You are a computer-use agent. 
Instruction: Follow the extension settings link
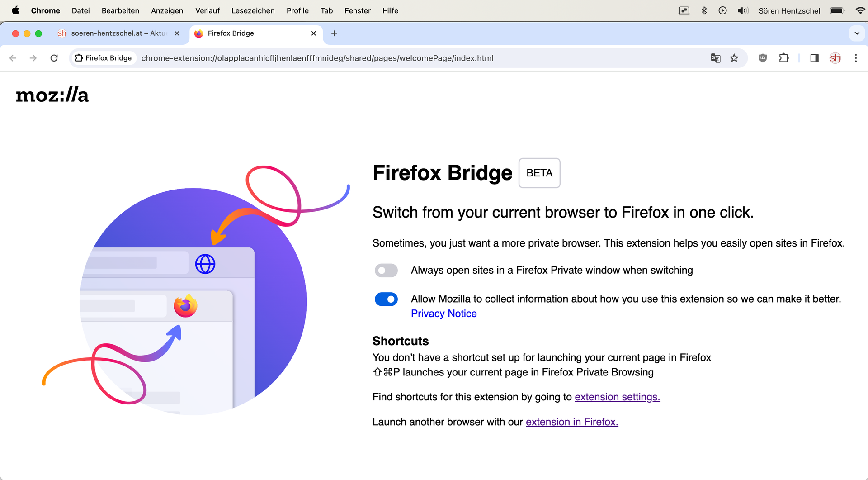617,397
